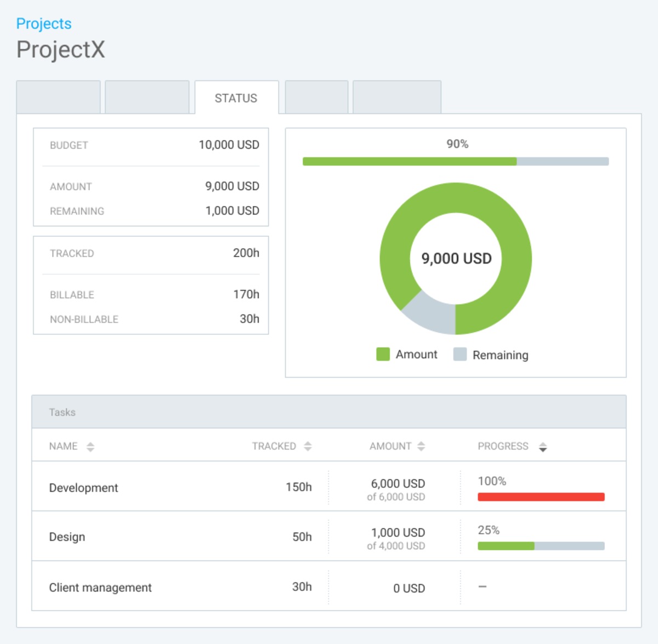Viewport: 658px width, 644px height.
Task: Open the rightmost tab in the tab row
Action: pos(397,96)
